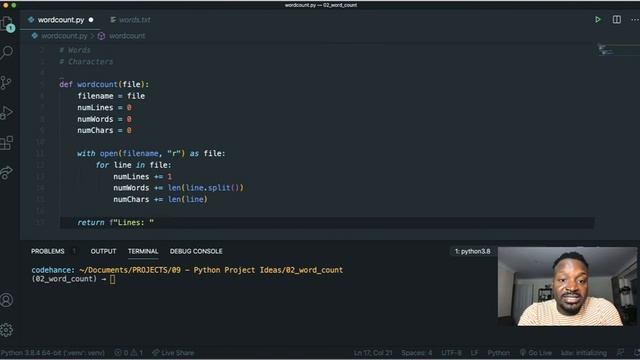This screenshot has height=360, width=640.
Task: Open the Extensions view
Action: 7,142
